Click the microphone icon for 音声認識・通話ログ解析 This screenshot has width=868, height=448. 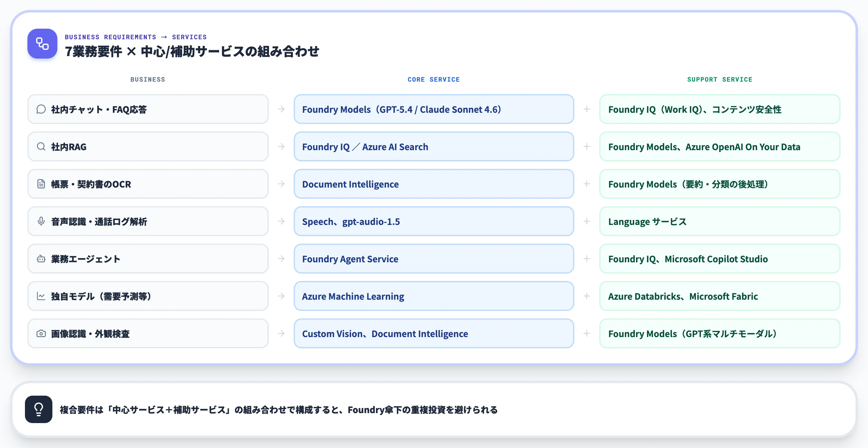click(x=41, y=221)
